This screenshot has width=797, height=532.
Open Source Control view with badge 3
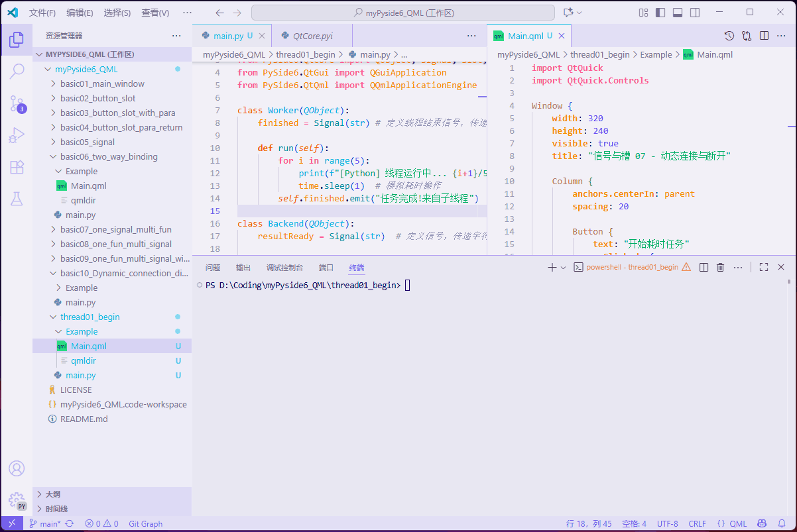(17, 103)
